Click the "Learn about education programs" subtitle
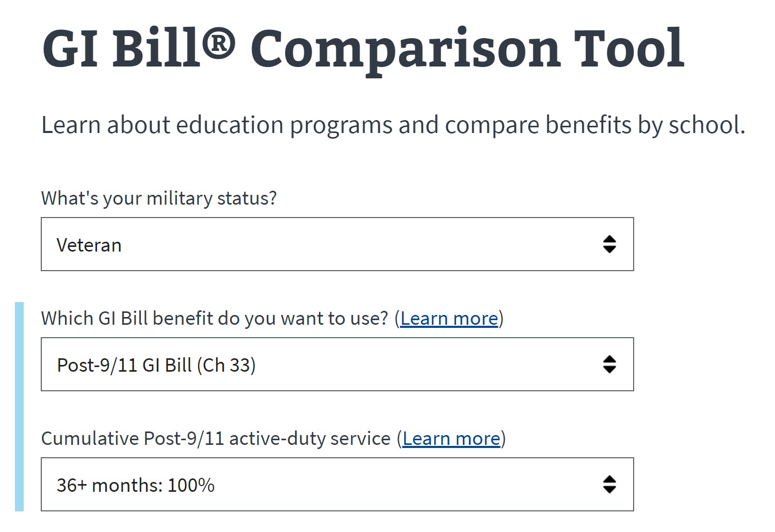This screenshot has height=532, width=775. click(393, 125)
